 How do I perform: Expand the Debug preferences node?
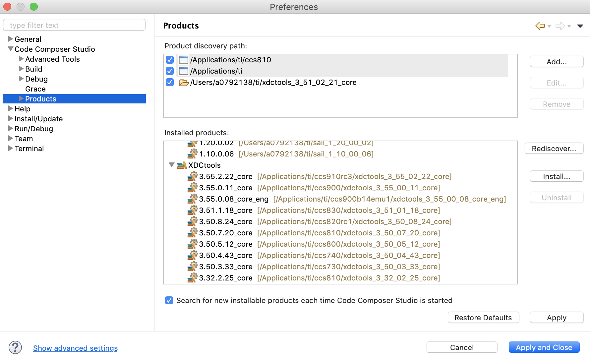21,79
